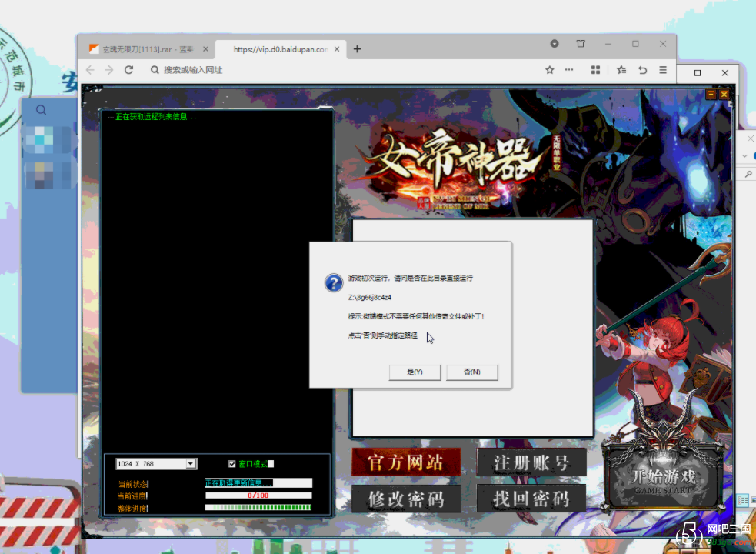Close the vip.d0.baidupan.com tab

[337, 49]
